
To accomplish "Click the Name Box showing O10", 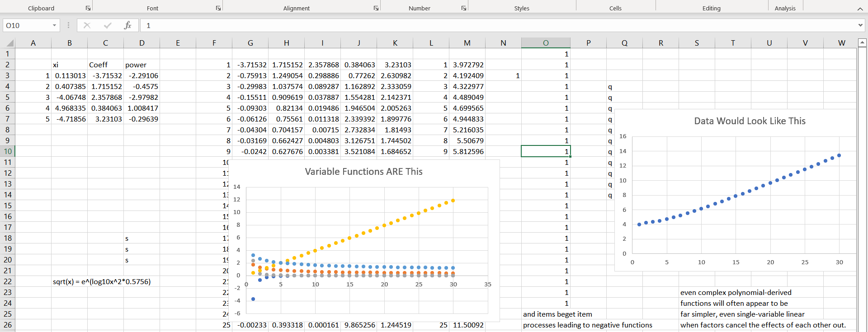I will 26,25.
